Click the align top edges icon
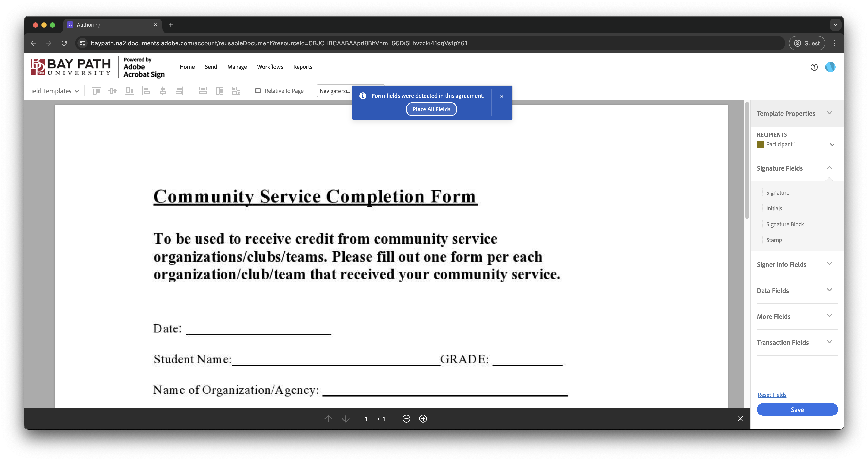Screen dimensions: 868x461 [x=96, y=91]
